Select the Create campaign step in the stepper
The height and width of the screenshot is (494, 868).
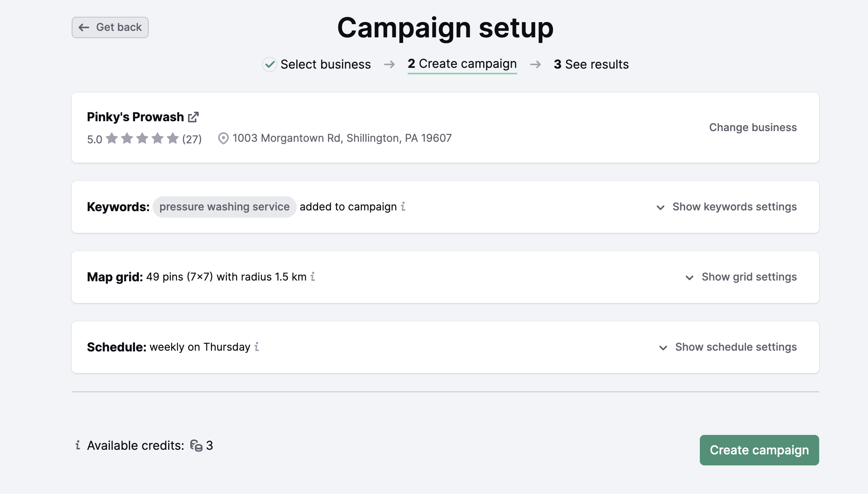pyautogui.click(x=462, y=64)
